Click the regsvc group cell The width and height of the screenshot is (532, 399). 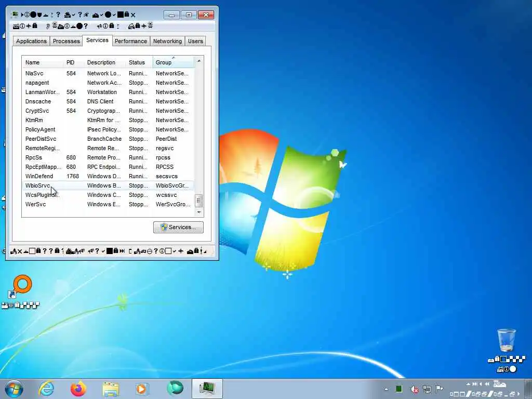165,148
